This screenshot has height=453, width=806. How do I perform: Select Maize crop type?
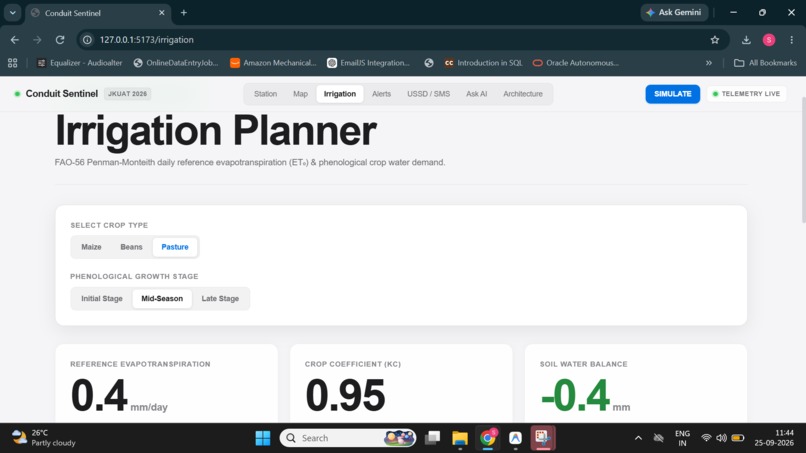point(91,247)
